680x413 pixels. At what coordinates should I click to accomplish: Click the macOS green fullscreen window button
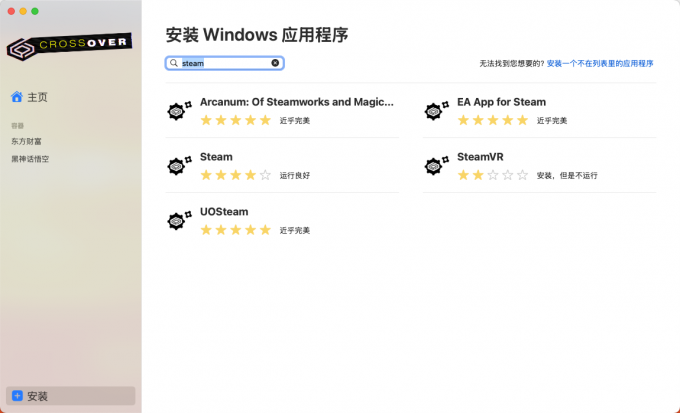click(35, 11)
